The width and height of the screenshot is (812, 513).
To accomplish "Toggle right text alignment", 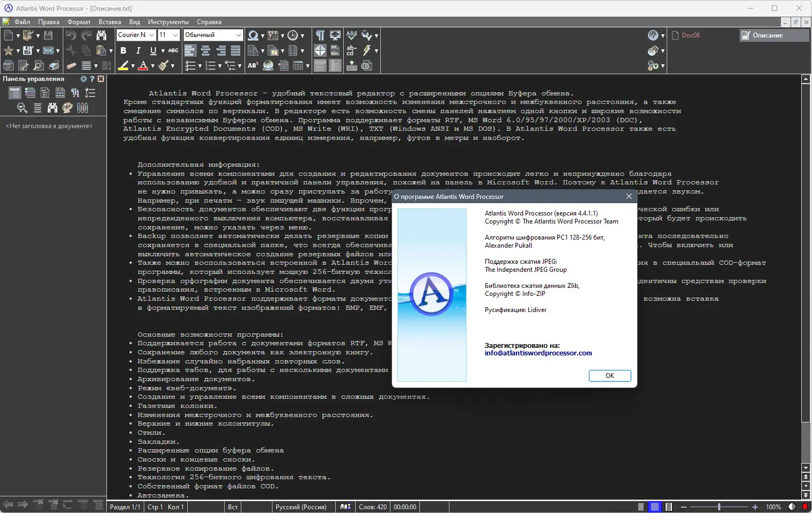I will [220, 50].
